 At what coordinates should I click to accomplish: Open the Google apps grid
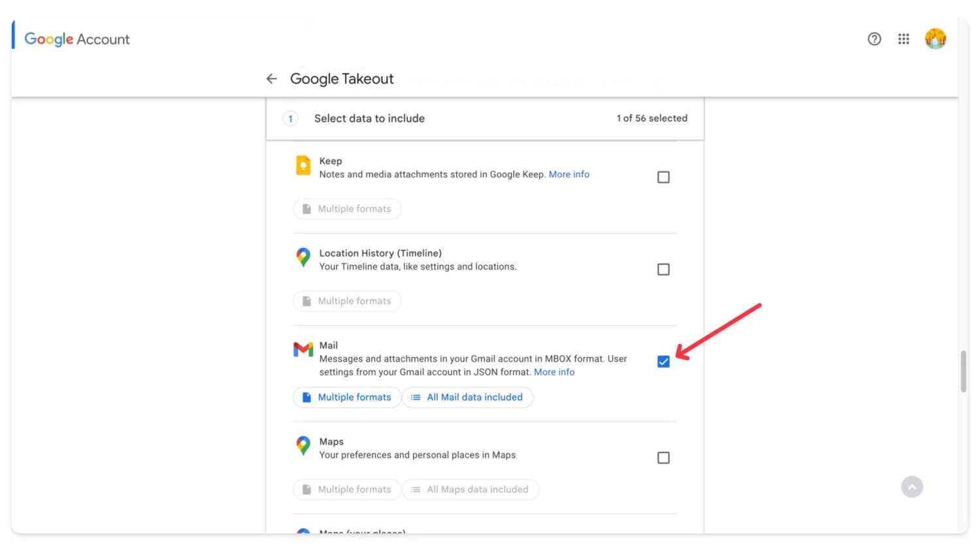tap(904, 39)
